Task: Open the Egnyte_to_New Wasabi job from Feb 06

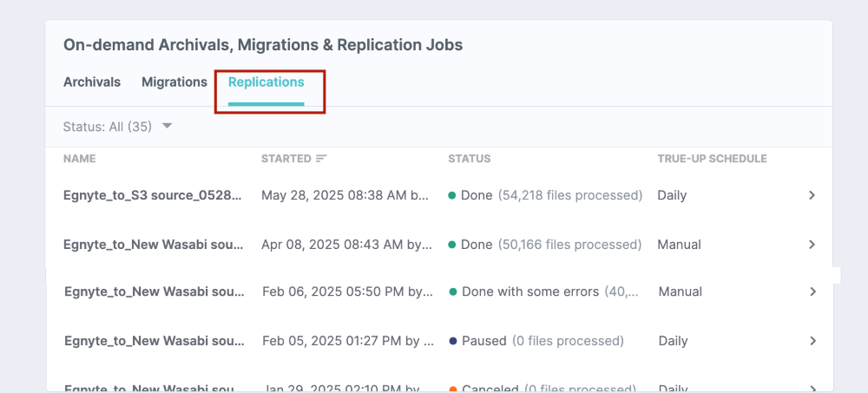Action: (155, 291)
